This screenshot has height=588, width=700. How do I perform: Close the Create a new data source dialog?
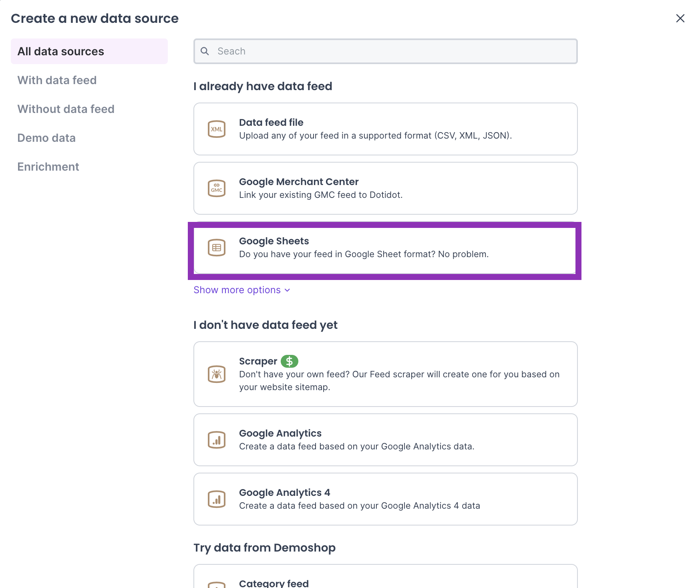coord(680,18)
